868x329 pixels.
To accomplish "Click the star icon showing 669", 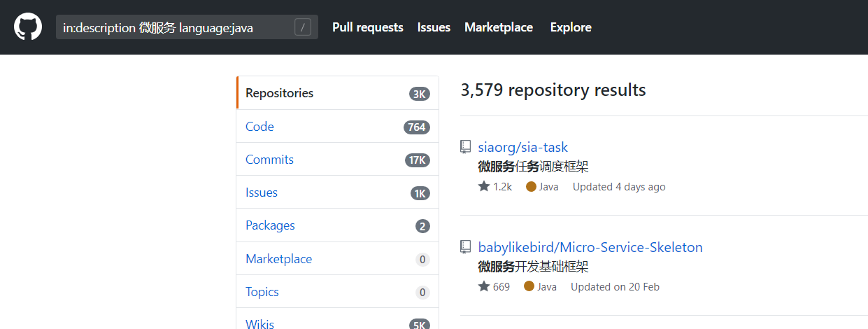I will tap(484, 287).
